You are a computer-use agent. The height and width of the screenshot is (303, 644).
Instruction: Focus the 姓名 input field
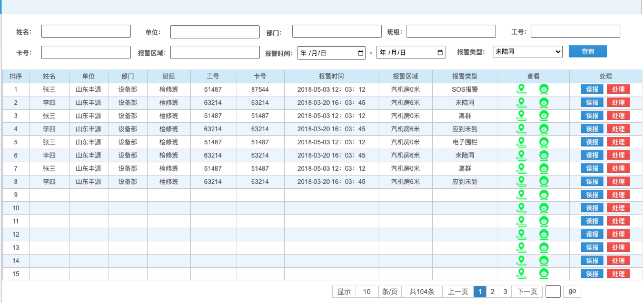point(86,31)
